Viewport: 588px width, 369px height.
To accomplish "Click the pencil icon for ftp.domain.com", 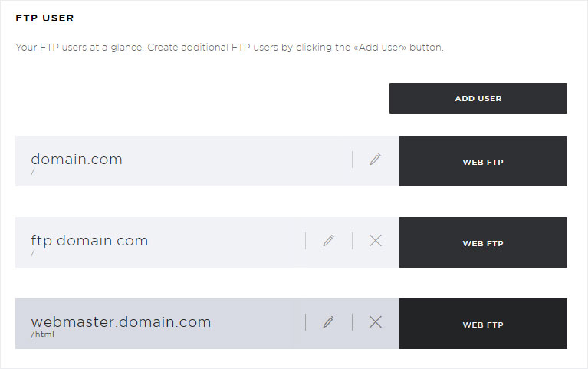I will point(329,241).
